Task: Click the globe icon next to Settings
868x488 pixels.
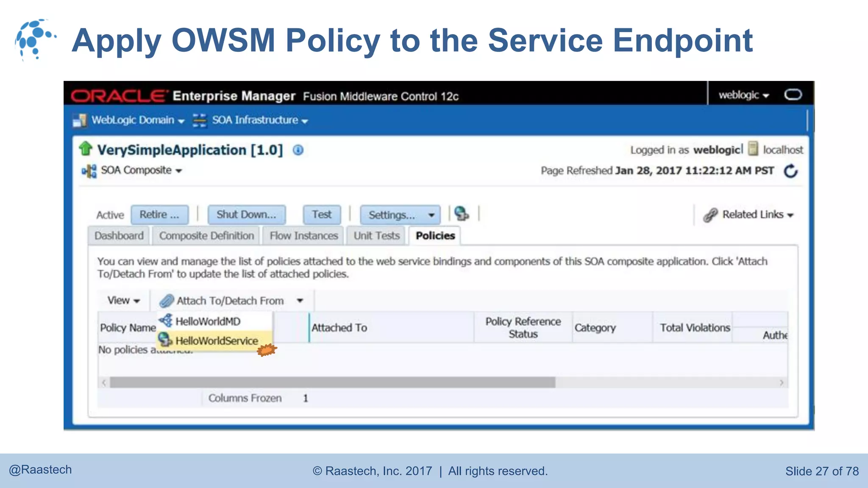Action: (462, 213)
